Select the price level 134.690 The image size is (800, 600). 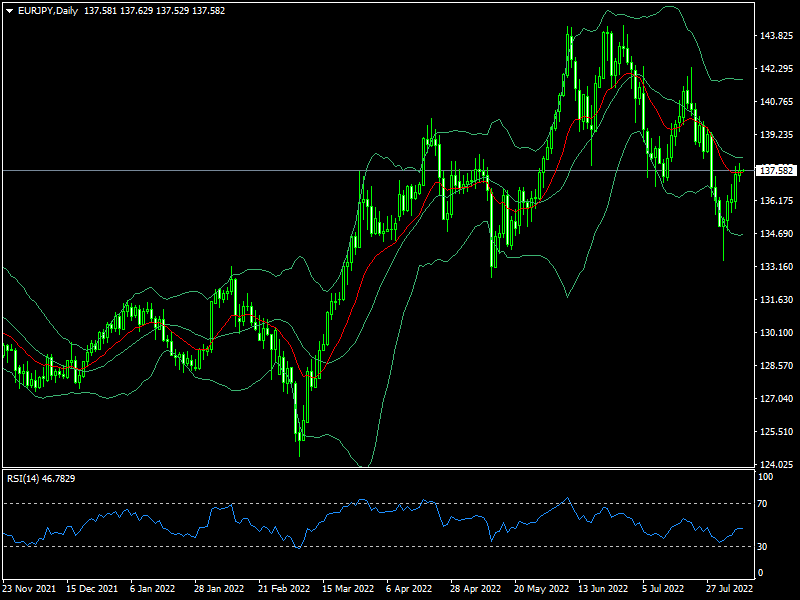(x=776, y=234)
